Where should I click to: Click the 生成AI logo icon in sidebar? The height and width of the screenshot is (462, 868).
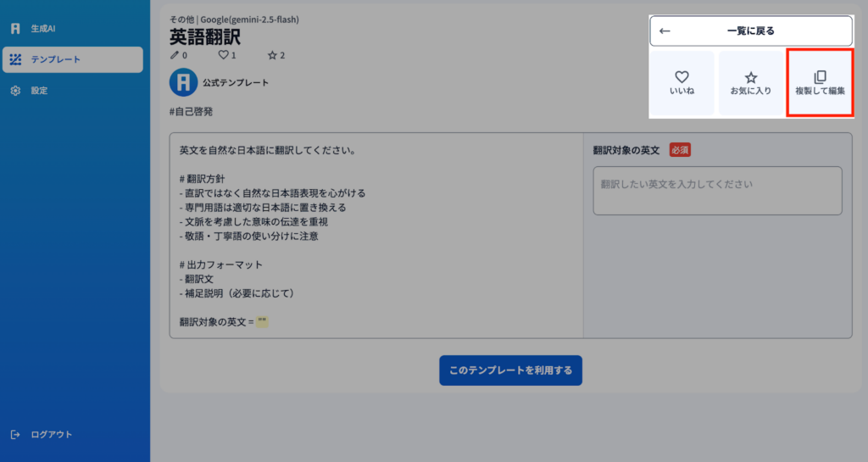[x=15, y=29]
